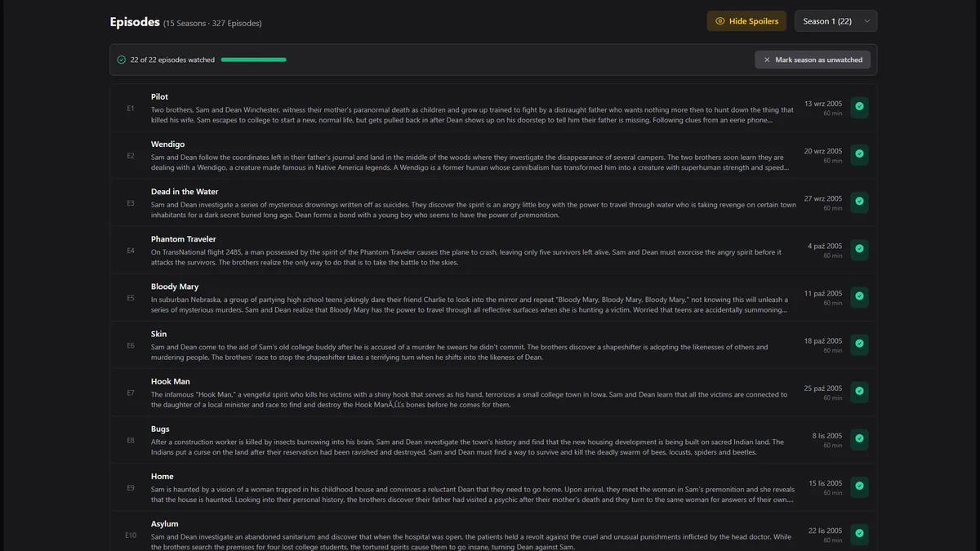Screen dimensions: 980x551
Task: Unmark Dead in the Water as watched
Action: pos(859,202)
